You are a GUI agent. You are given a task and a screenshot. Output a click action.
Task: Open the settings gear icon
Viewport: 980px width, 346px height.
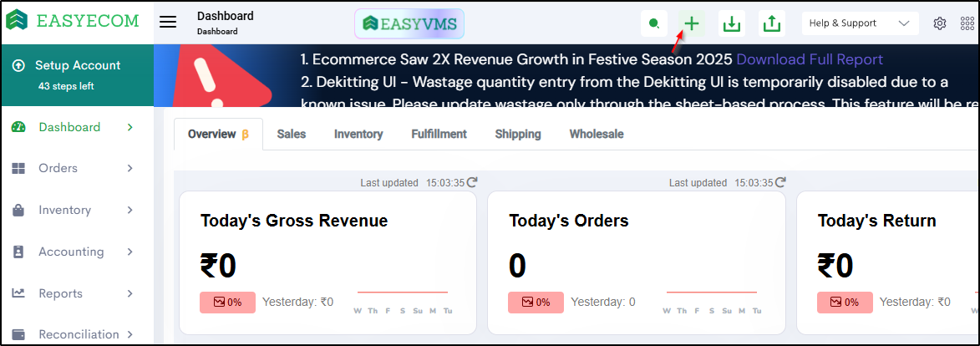pyautogui.click(x=940, y=23)
